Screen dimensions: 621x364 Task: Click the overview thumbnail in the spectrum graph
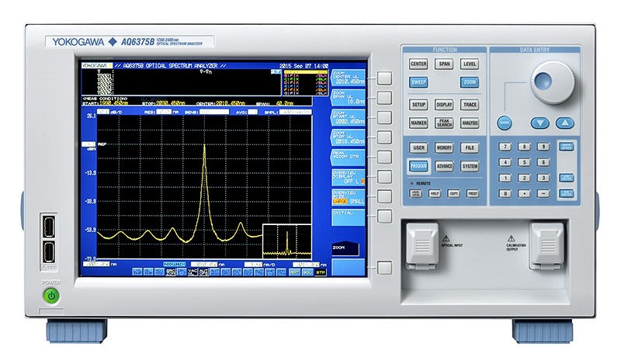tap(286, 241)
